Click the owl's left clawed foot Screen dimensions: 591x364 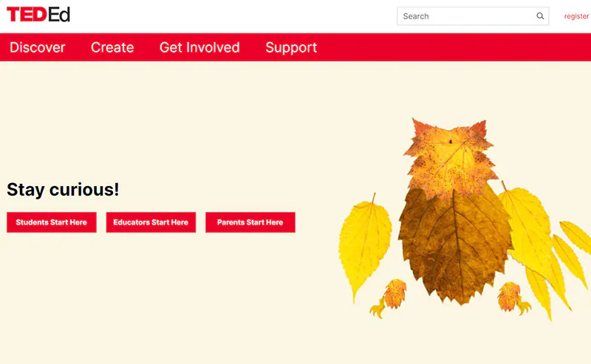pyautogui.click(x=390, y=298)
